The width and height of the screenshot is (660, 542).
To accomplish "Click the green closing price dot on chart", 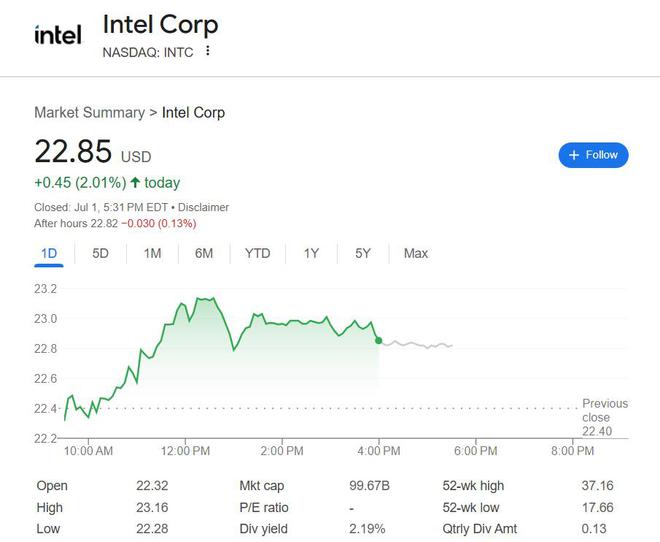I will pos(379,341).
